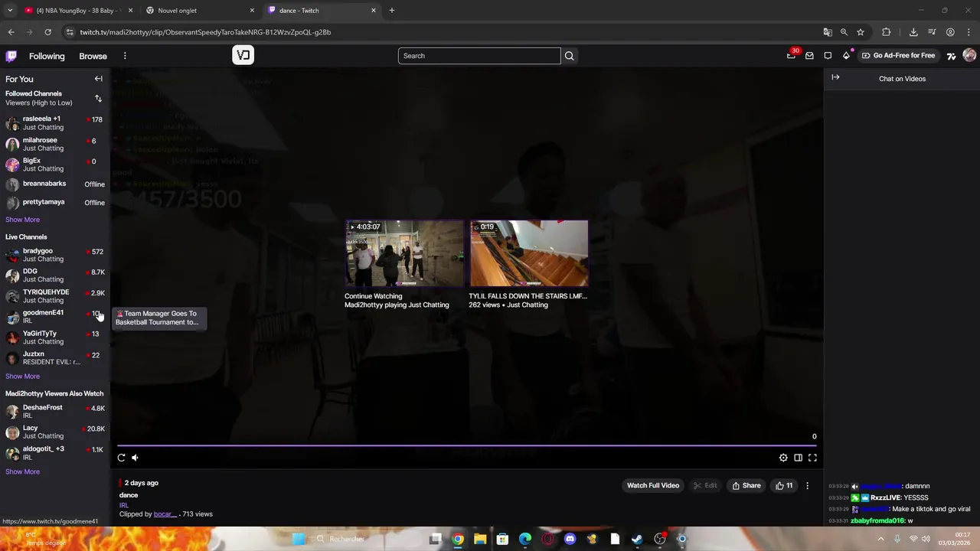
Task: Open clip more options three-dot menu
Action: click(807, 485)
